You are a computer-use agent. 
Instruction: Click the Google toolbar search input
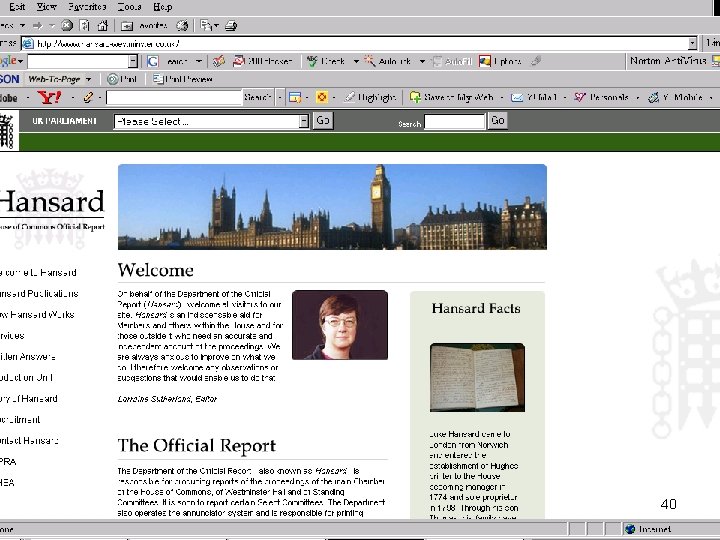click(78, 61)
